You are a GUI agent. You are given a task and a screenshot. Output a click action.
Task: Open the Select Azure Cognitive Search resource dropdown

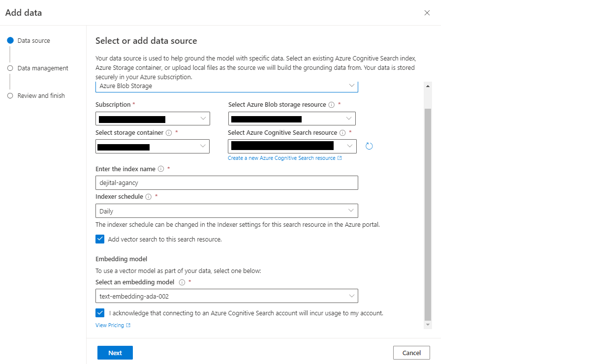[292, 146]
